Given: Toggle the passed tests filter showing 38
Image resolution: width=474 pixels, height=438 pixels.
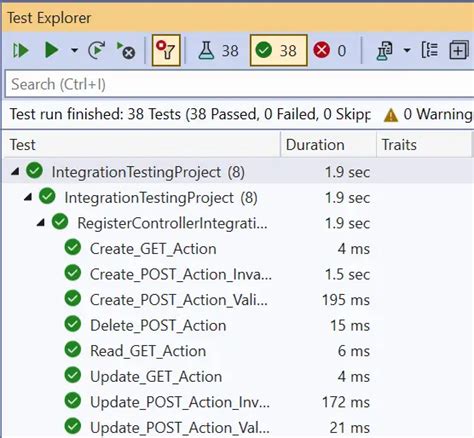Looking at the screenshot, I should pyautogui.click(x=278, y=50).
